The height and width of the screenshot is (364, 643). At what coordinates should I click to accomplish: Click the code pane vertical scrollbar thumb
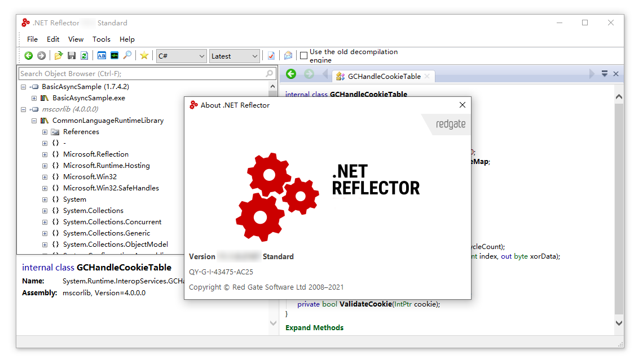(619, 209)
